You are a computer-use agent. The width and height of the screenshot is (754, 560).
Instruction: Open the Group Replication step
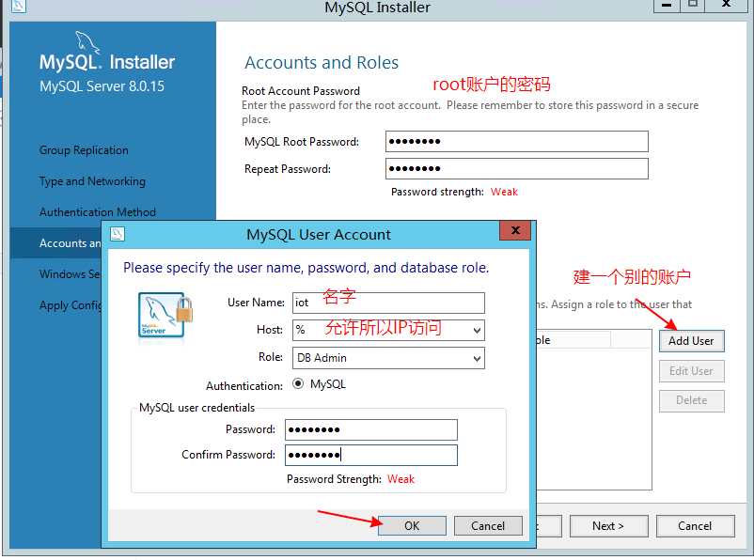click(x=84, y=150)
